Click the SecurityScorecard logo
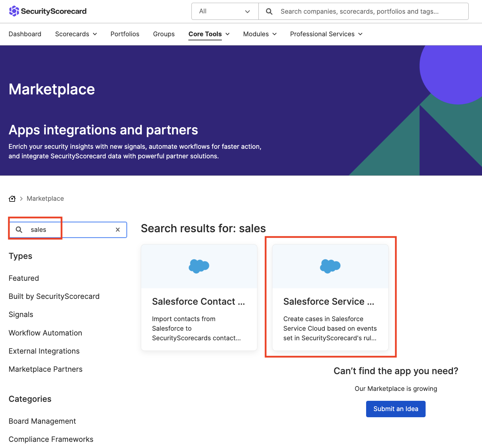 click(x=48, y=11)
